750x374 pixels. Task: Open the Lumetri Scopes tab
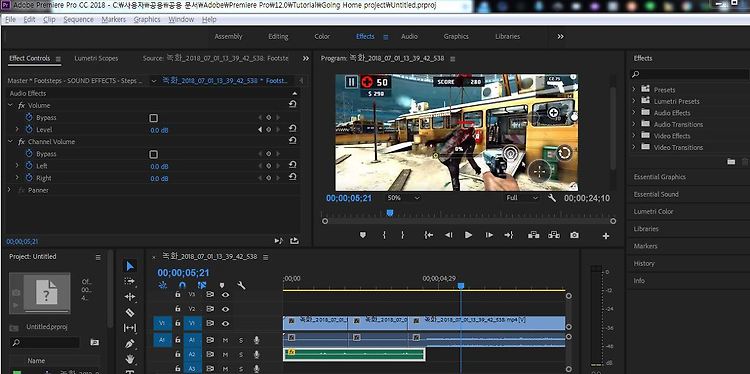96,58
